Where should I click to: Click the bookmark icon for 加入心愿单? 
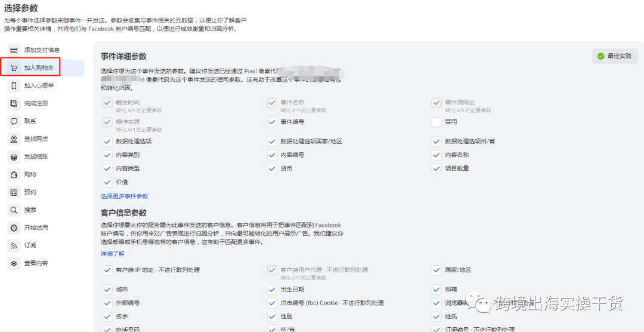(x=14, y=85)
